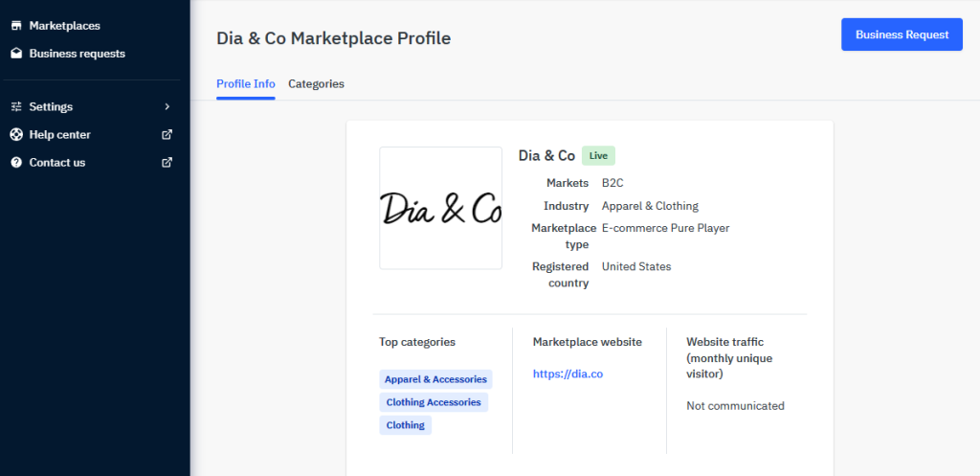Viewport: 980px width, 476px height.
Task: Click the Dia & Co Marketplace Profile heading
Action: pyautogui.click(x=334, y=38)
